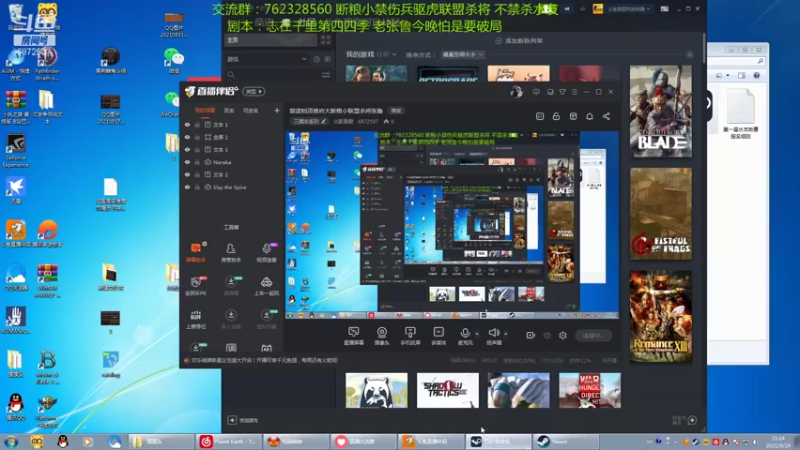Click the preview eye icon beside gear
Screen dimensions: 800x450
coord(547,335)
